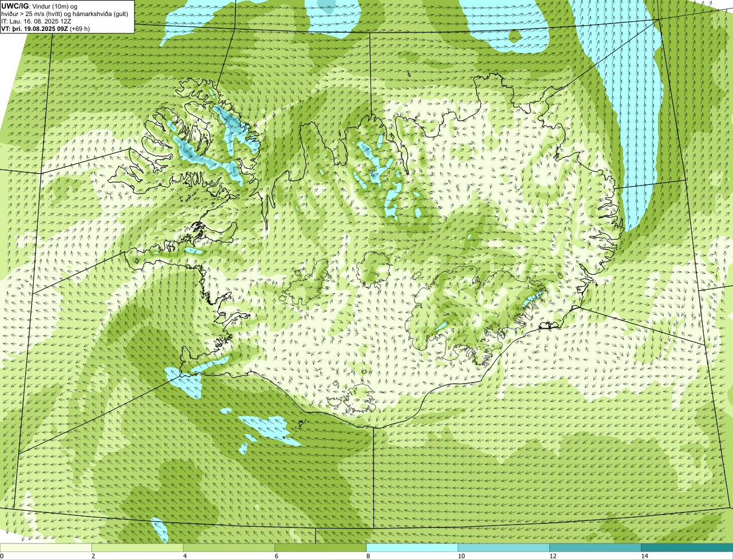The image size is (733, 560).
Task: Click the 8–10 m/s light cyan legend swatch
Action: point(412,548)
